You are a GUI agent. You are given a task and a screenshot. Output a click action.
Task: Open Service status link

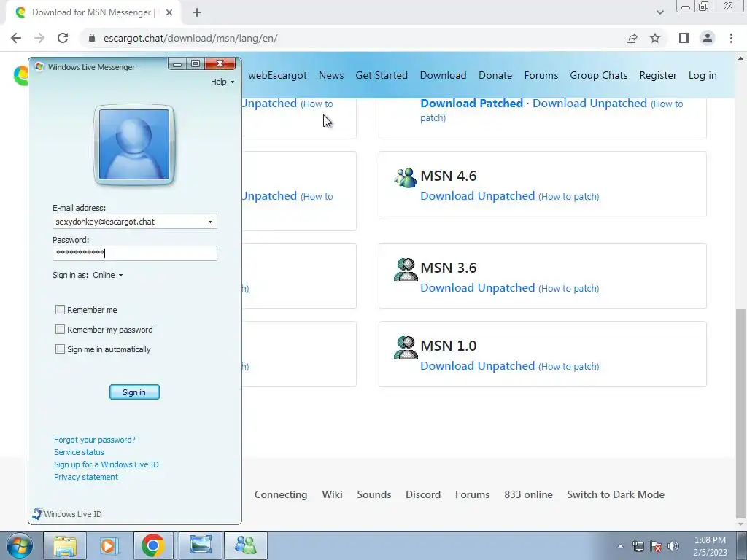(79, 452)
